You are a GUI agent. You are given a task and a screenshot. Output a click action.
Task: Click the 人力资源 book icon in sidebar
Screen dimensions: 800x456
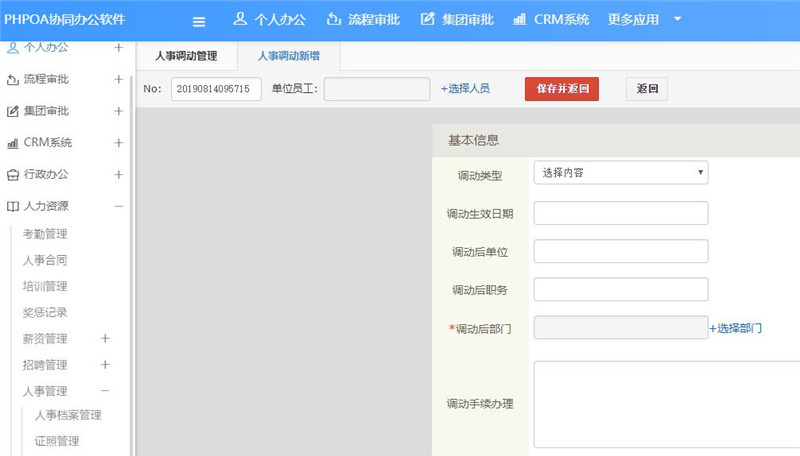(x=13, y=207)
